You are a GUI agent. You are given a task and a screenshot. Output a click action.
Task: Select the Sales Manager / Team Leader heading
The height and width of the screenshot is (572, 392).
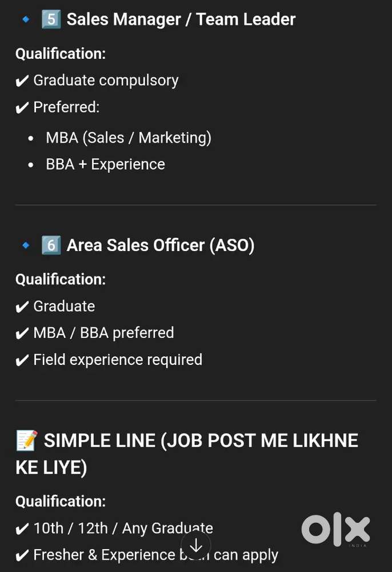click(181, 19)
